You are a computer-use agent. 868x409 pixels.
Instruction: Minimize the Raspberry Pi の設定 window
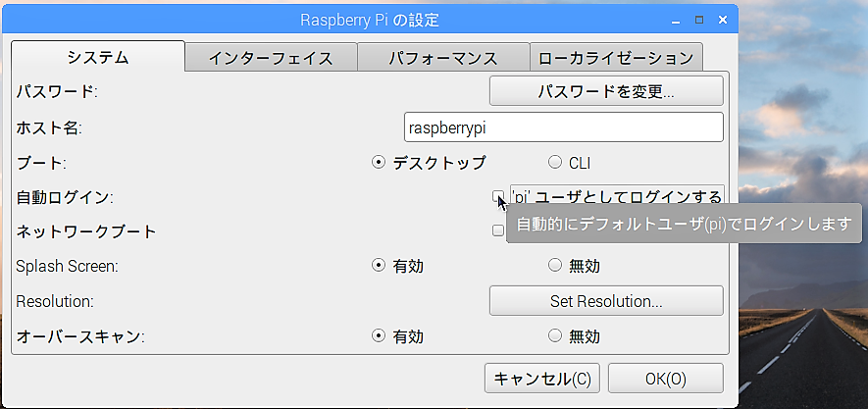click(x=677, y=21)
